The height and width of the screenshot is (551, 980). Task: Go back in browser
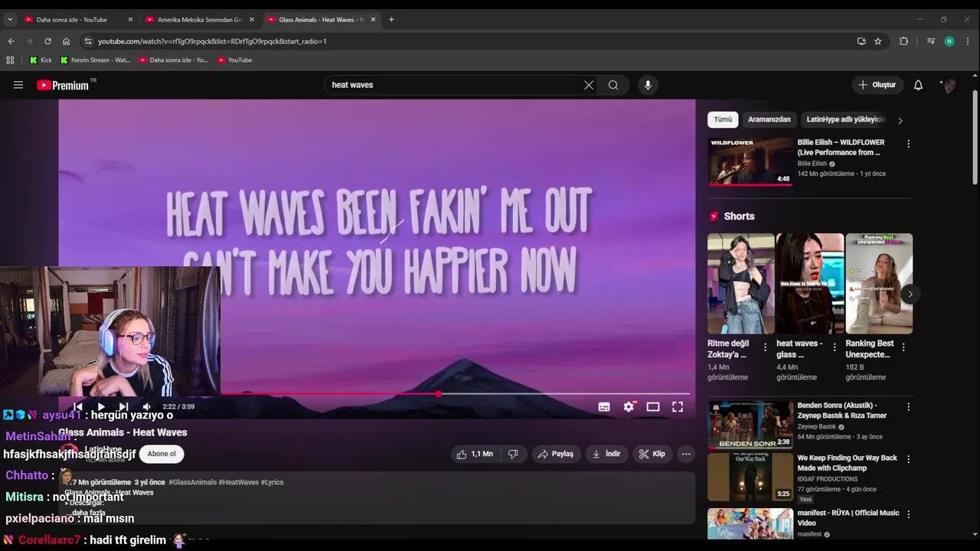point(11,41)
